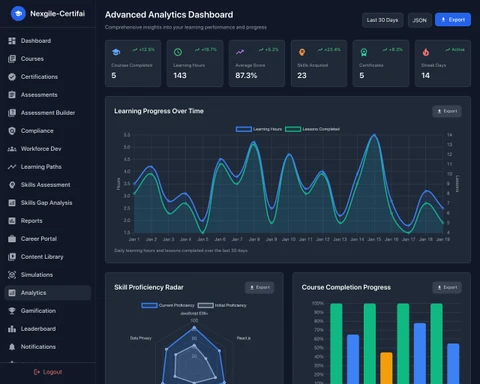Click the Dashboard grid icon in sidebar

pyautogui.click(x=12, y=41)
